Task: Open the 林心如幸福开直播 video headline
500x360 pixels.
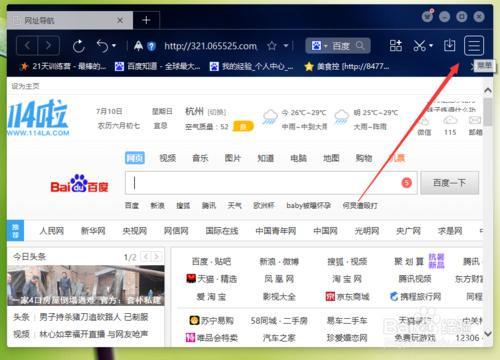Action: (x=94, y=334)
